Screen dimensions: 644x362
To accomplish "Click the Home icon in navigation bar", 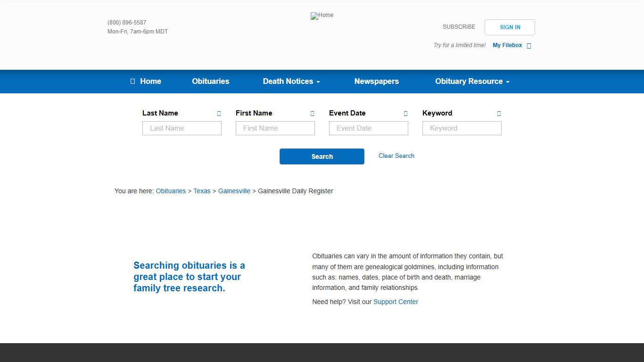I will pos(133,82).
